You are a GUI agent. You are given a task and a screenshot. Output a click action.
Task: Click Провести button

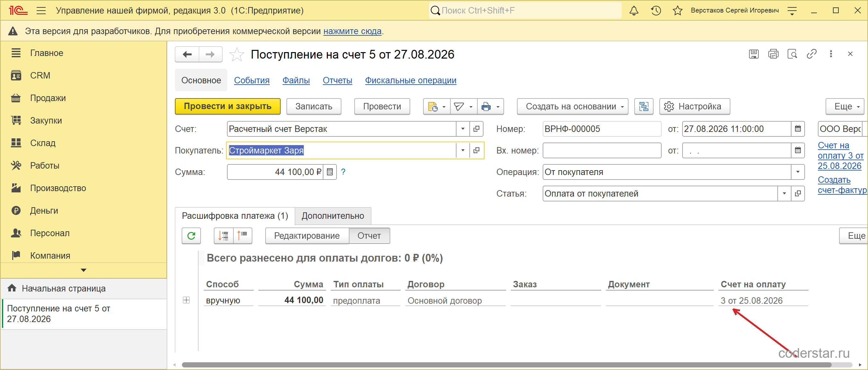382,106
